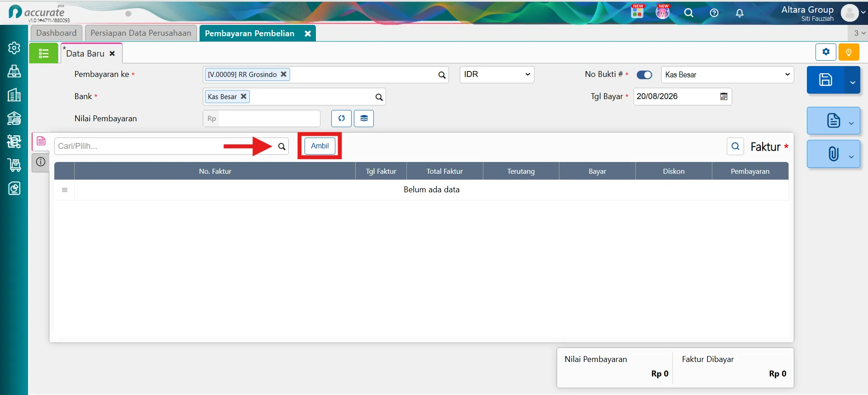The height and width of the screenshot is (395, 868).
Task: Open the notifications bell
Action: (739, 13)
